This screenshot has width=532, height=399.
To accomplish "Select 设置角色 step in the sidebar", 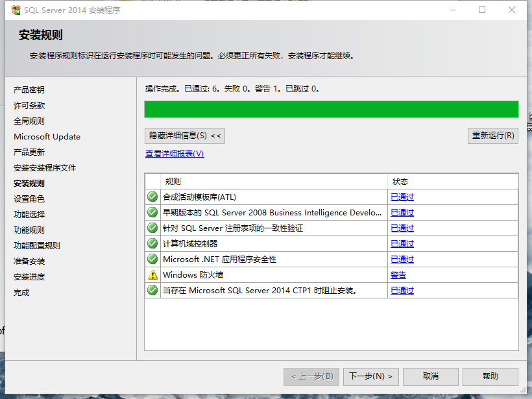I will [x=29, y=199].
